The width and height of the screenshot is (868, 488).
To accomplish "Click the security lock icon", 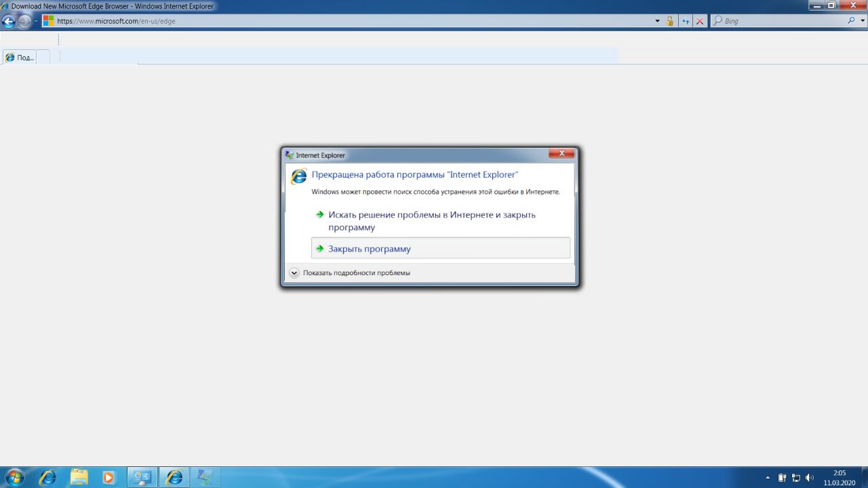I will click(670, 21).
